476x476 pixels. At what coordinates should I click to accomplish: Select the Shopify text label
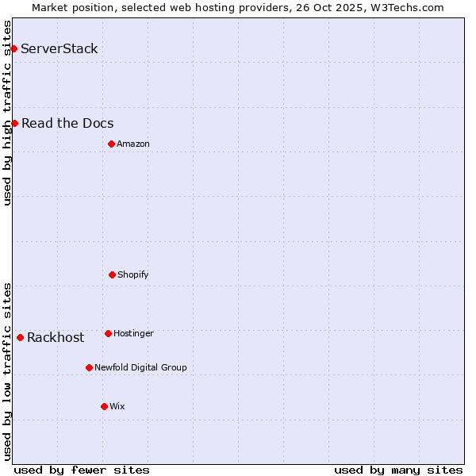point(133,274)
